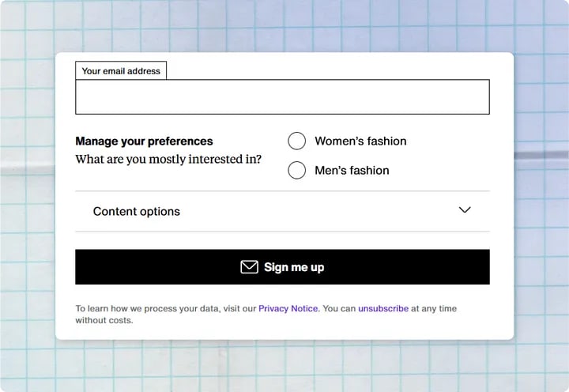
Task: Click the envelope icon on the signup button
Action: point(249,267)
